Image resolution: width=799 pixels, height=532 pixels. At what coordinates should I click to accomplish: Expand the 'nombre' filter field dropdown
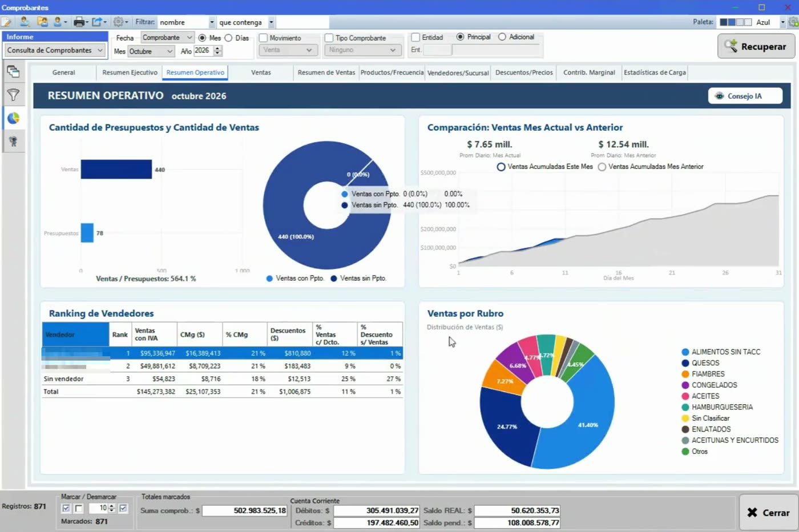212,22
